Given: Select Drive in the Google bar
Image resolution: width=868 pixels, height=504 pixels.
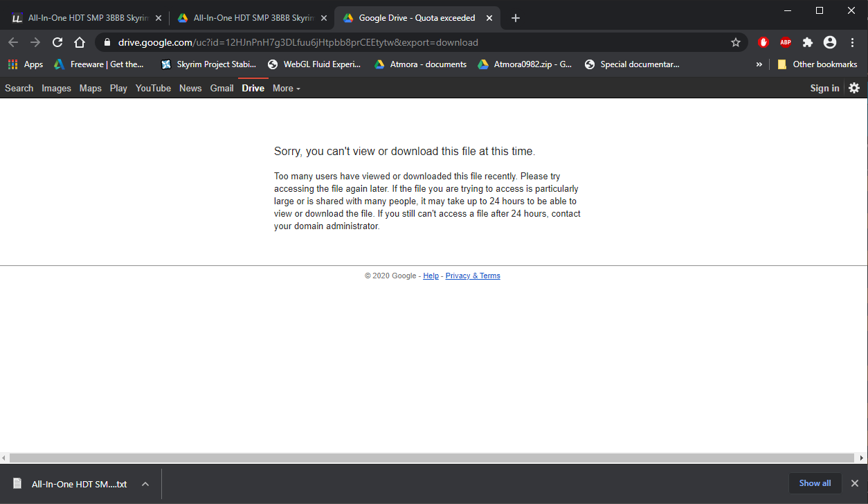Looking at the screenshot, I should [x=253, y=88].
